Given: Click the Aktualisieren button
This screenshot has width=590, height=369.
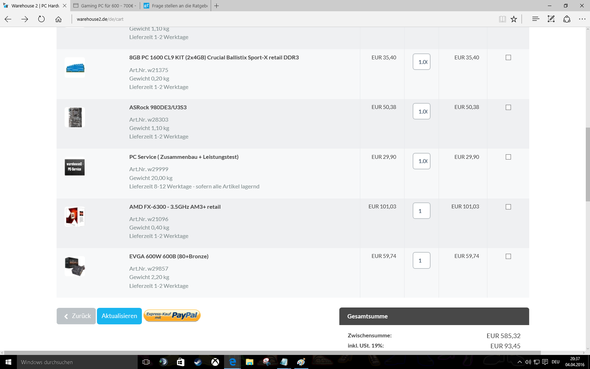Looking at the screenshot, I should click(119, 316).
